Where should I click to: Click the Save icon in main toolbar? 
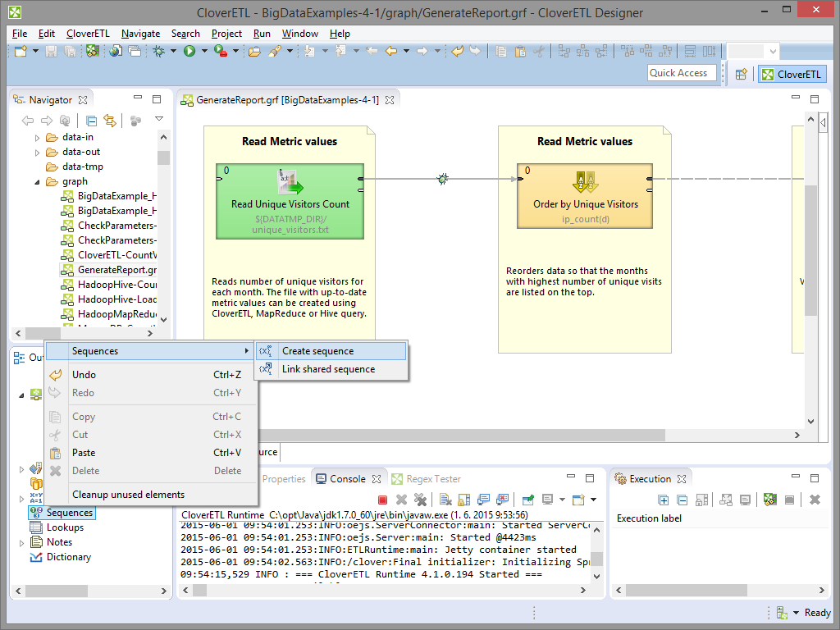pos(51,51)
